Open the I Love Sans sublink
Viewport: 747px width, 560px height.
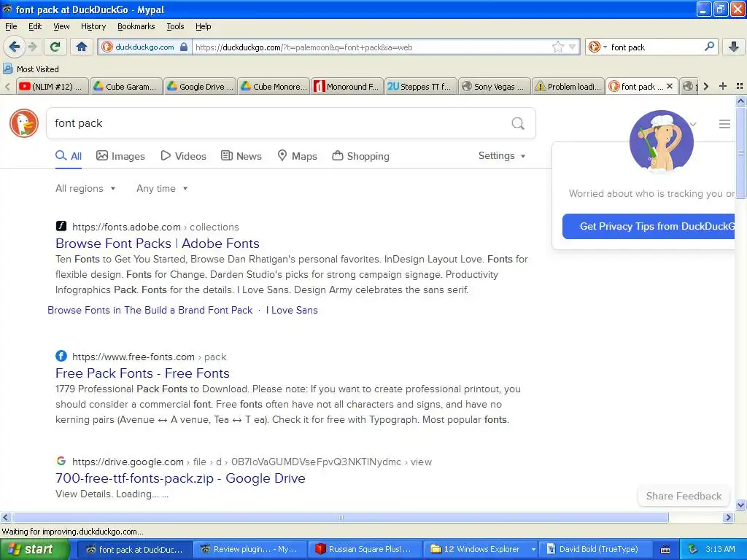292,310
